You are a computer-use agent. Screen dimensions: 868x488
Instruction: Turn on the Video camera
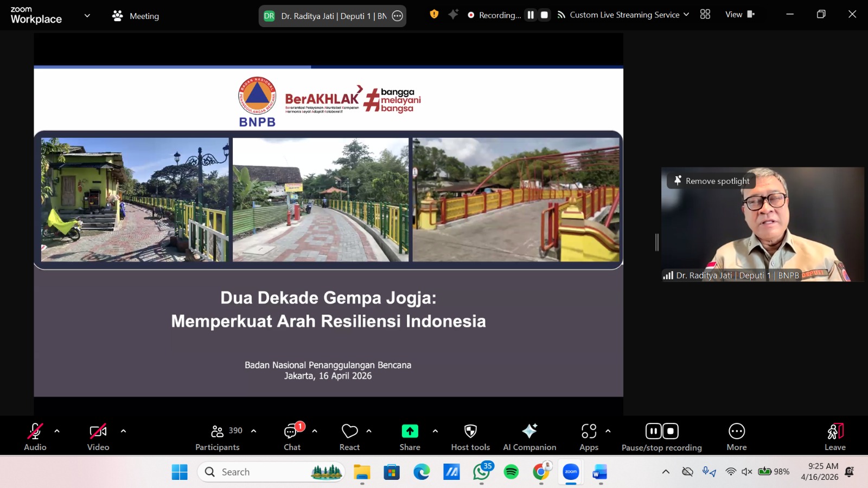point(98,432)
